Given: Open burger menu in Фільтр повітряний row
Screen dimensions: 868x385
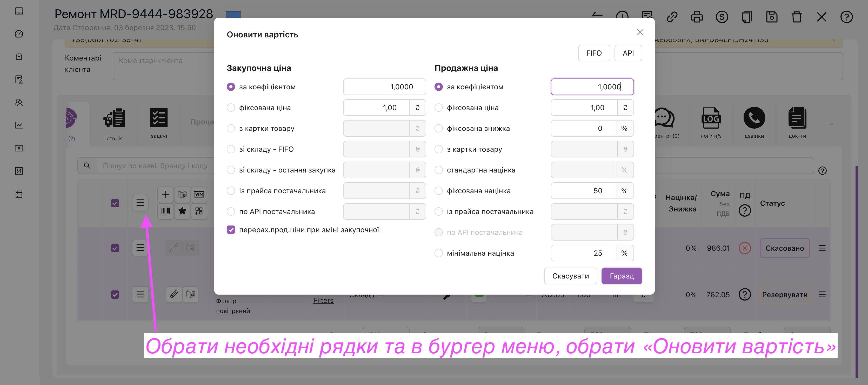Looking at the screenshot, I should pyautogui.click(x=140, y=294).
